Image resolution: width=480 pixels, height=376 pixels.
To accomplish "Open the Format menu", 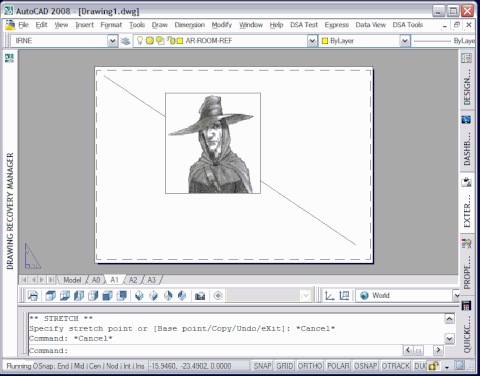I will tap(111, 25).
